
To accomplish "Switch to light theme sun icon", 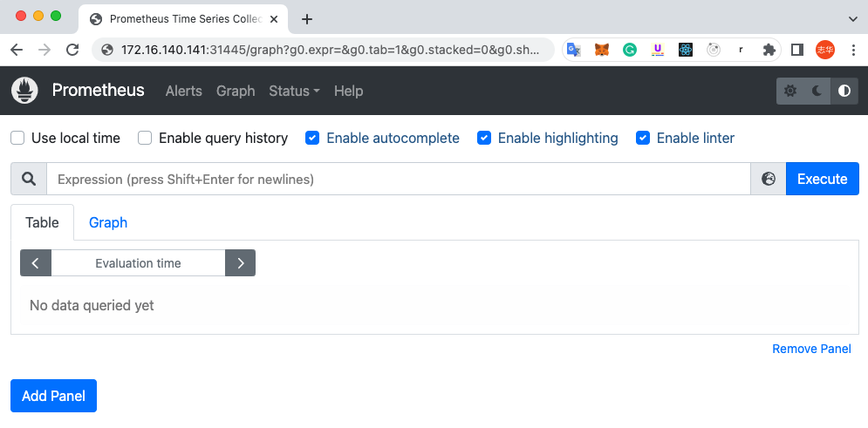I will click(790, 91).
